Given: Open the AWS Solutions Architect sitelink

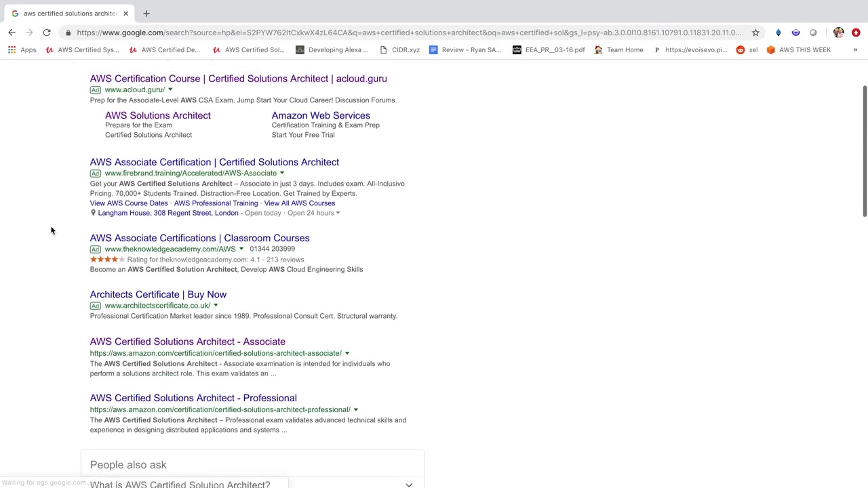Looking at the screenshot, I should pos(158,116).
